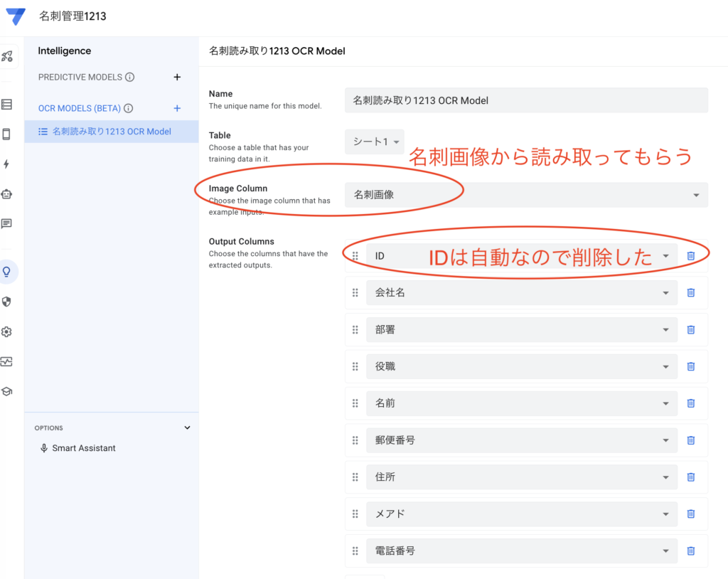The image size is (728, 579).
Task: Open the Settings gear icon in sidebar
Action: coord(7,331)
